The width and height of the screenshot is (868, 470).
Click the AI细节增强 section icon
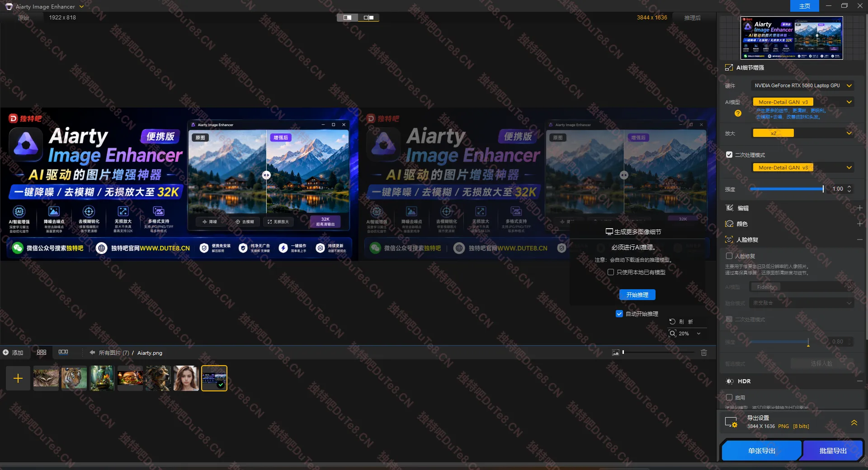(x=729, y=67)
